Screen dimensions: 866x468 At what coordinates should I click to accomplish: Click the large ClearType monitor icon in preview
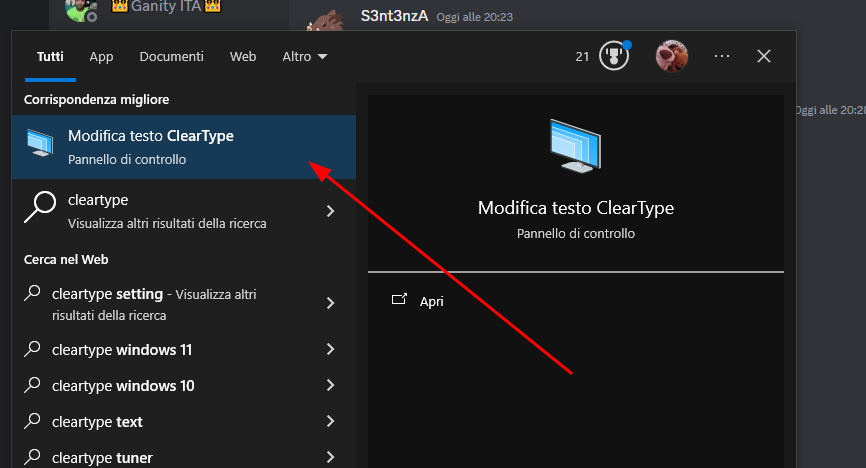575,146
